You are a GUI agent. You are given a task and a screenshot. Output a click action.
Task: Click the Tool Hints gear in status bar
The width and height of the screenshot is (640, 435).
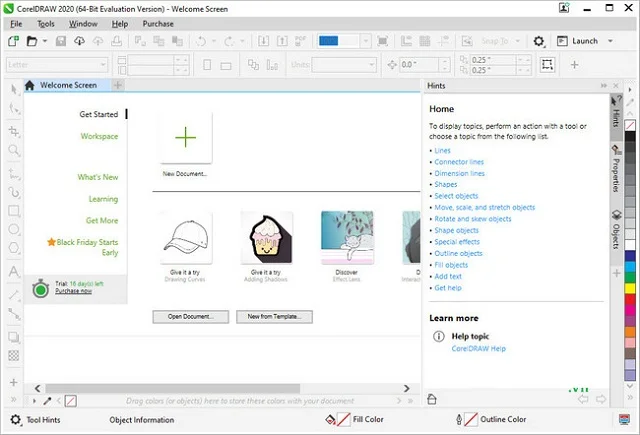point(16,419)
